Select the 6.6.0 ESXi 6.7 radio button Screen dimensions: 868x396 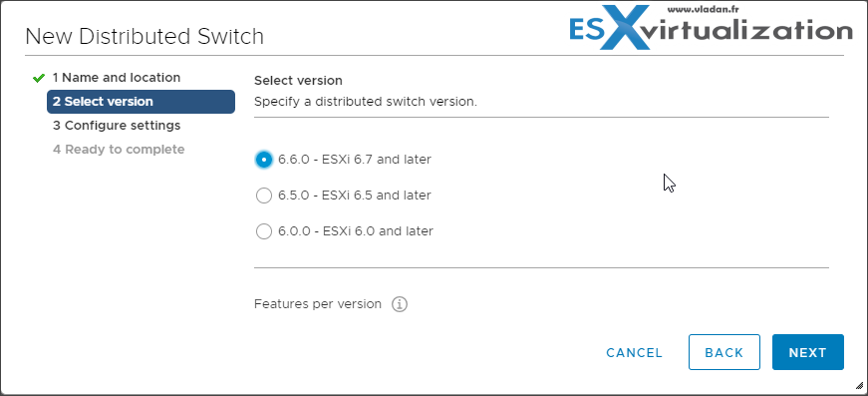pyautogui.click(x=264, y=160)
